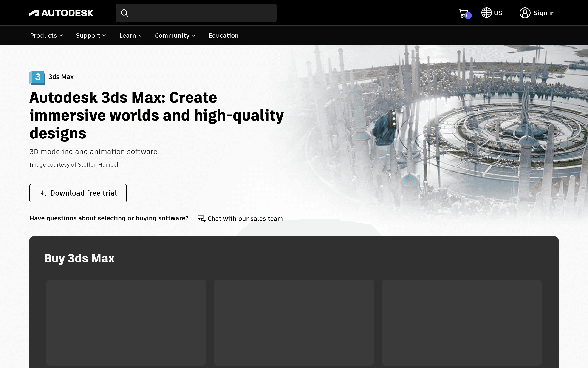Viewport: 588px width, 368px height.
Task: Expand the Support menu
Action: click(91, 35)
